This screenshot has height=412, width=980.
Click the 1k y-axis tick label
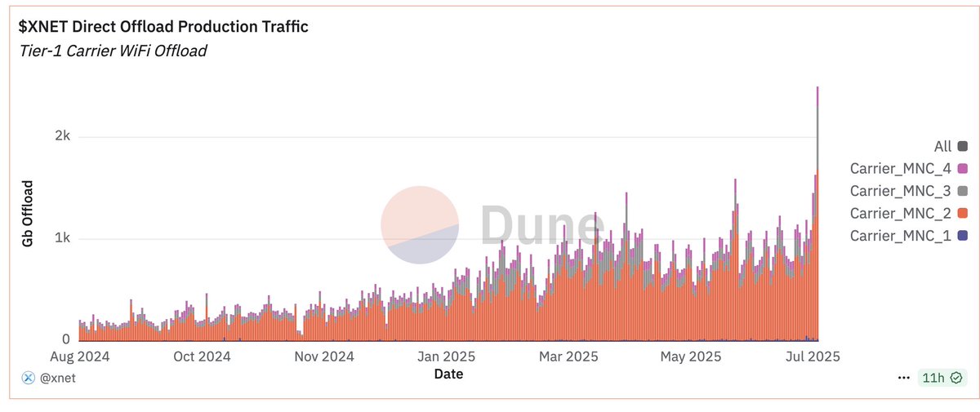tap(61, 238)
